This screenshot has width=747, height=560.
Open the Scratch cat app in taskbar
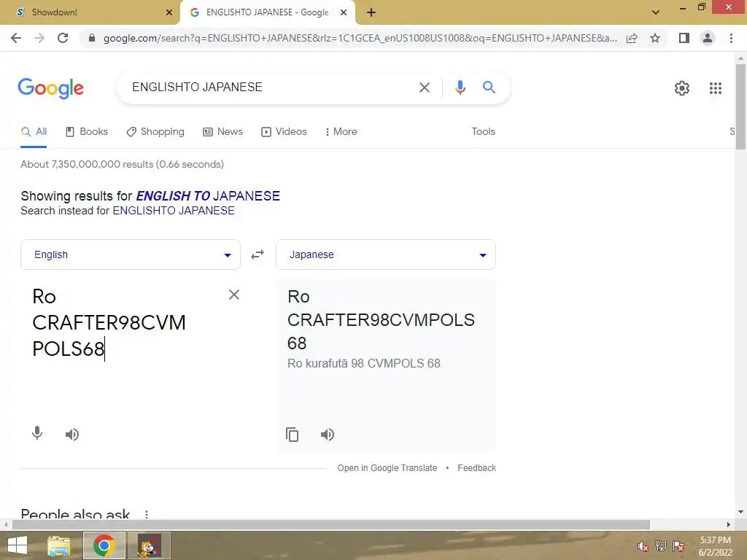[x=150, y=545]
